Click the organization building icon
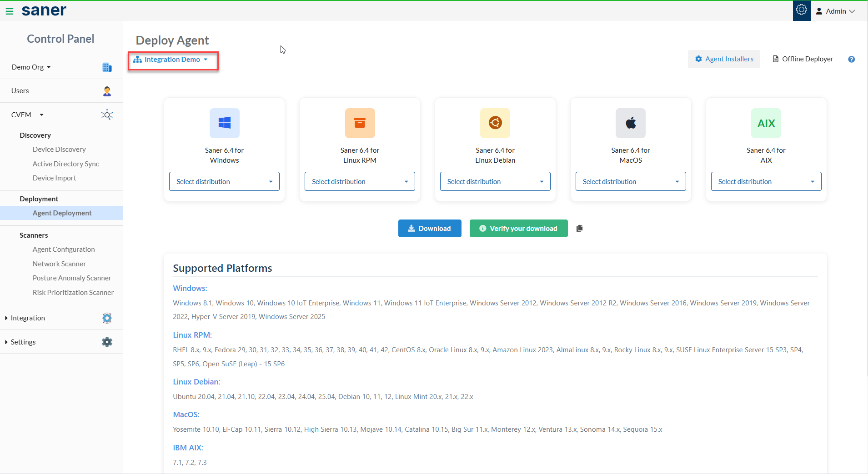868x474 pixels. coord(107,67)
